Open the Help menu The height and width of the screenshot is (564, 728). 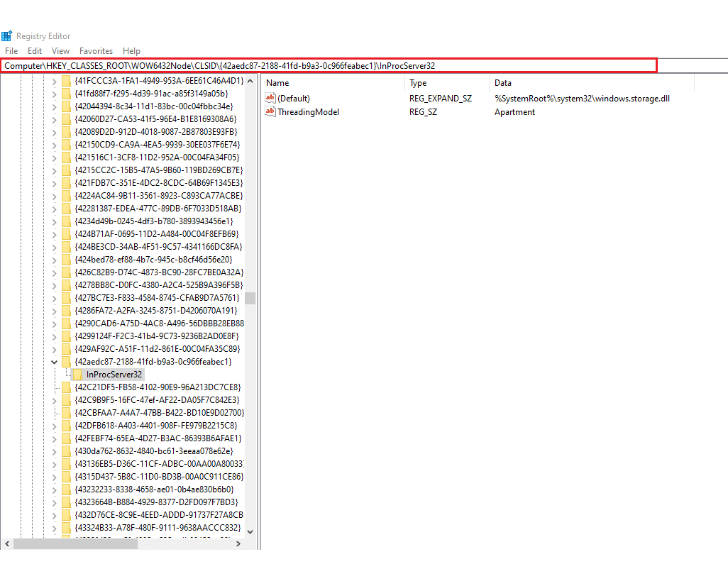(x=131, y=51)
